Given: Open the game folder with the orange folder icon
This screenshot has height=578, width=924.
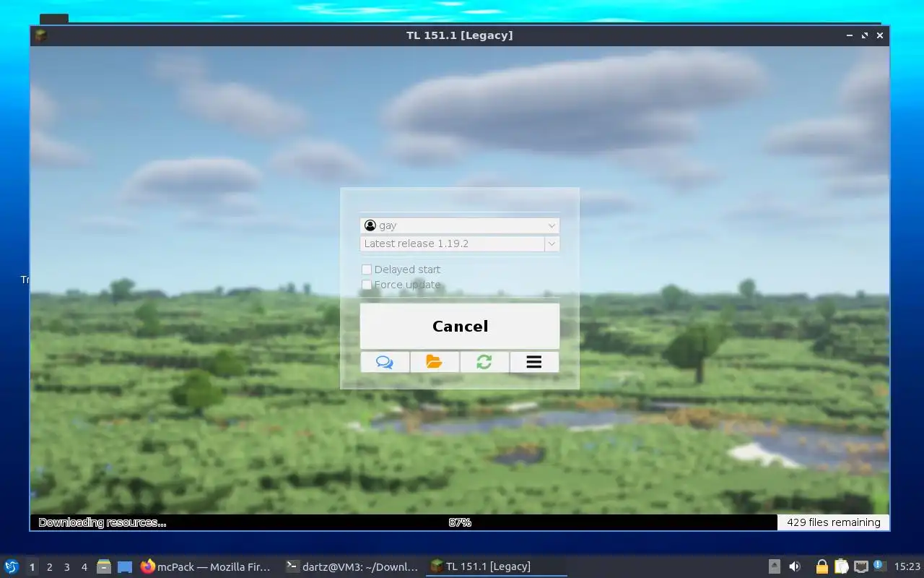Looking at the screenshot, I should (x=434, y=362).
